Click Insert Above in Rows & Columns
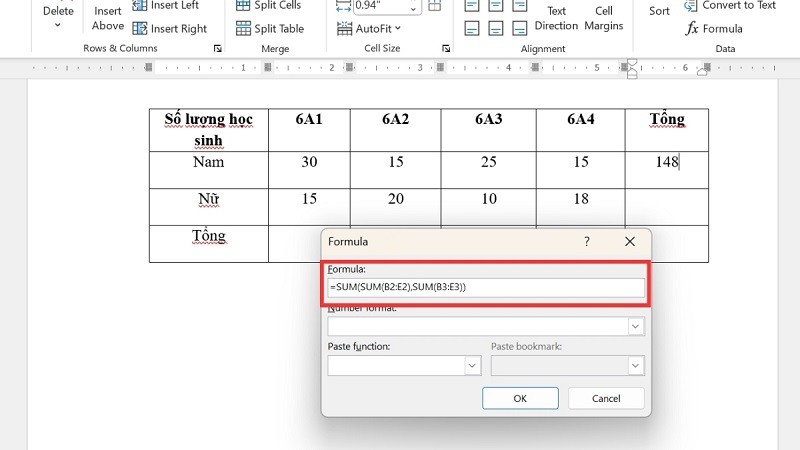Image resolution: width=800 pixels, height=450 pixels. (108, 18)
